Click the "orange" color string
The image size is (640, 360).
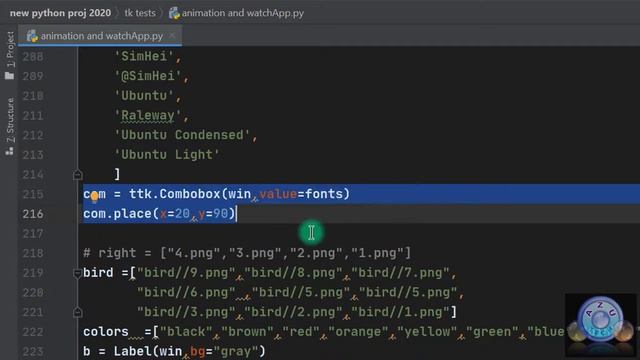(358, 332)
